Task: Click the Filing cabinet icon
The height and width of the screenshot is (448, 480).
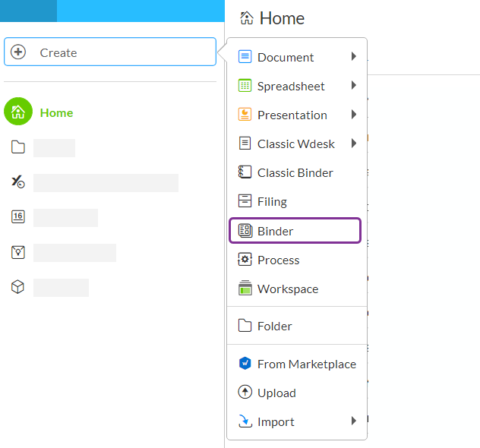Action: click(245, 200)
